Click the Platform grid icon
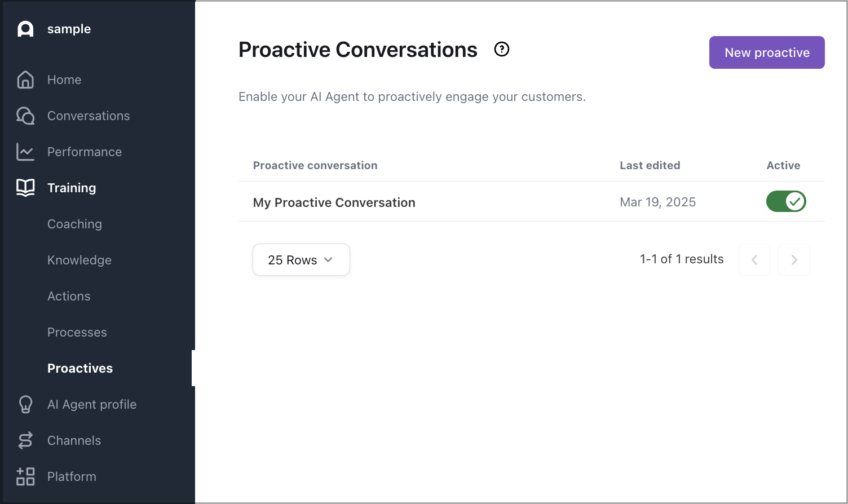The image size is (848, 504). click(25, 476)
